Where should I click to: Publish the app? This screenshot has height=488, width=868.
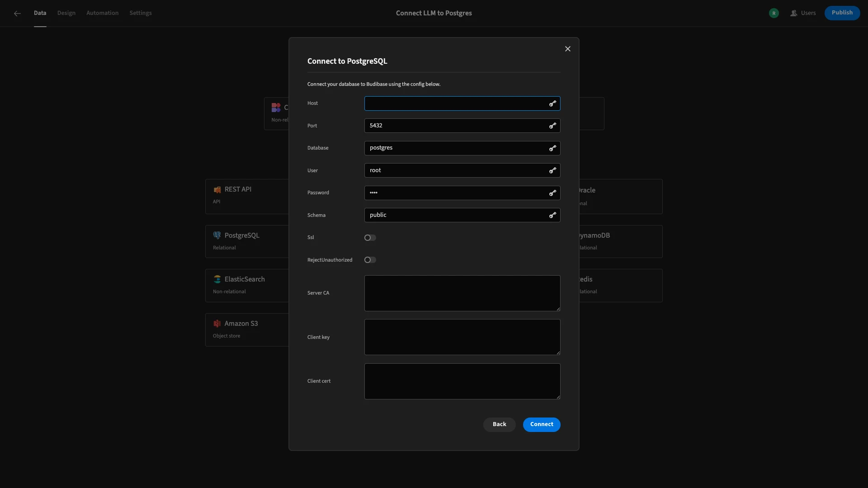tap(842, 13)
